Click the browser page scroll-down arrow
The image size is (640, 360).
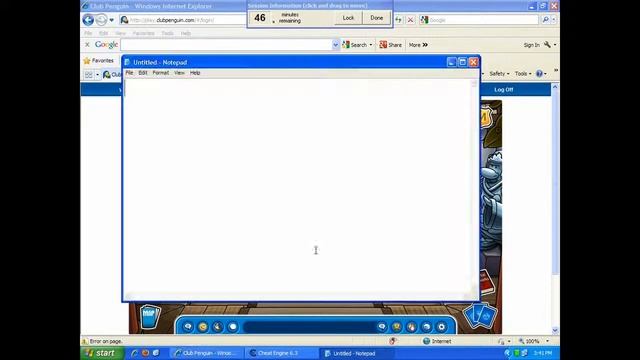(x=555, y=330)
